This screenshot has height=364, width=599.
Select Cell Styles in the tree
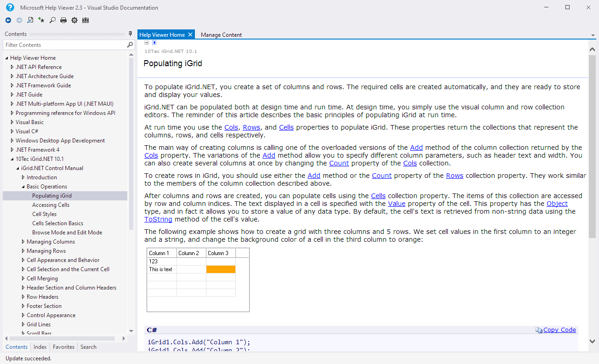pos(45,214)
